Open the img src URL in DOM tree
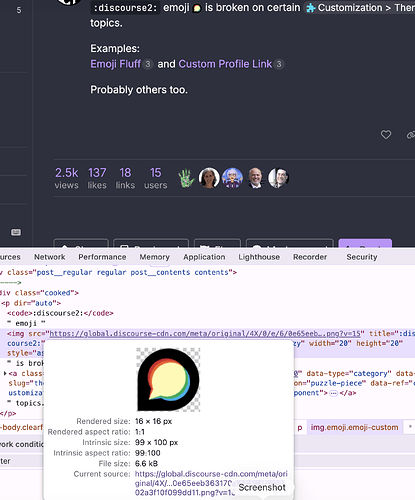This screenshot has width=415, height=500. (x=205, y=334)
